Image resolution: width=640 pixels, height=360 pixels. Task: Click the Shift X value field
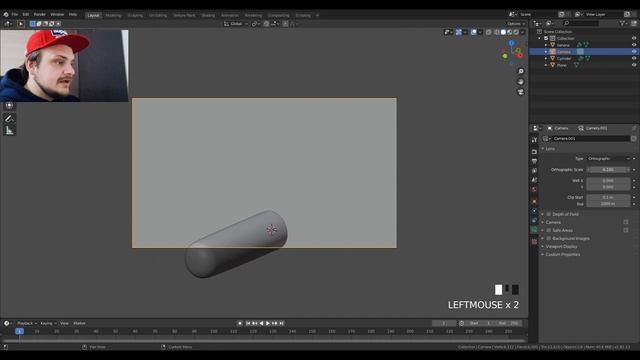(x=609, y=180)
